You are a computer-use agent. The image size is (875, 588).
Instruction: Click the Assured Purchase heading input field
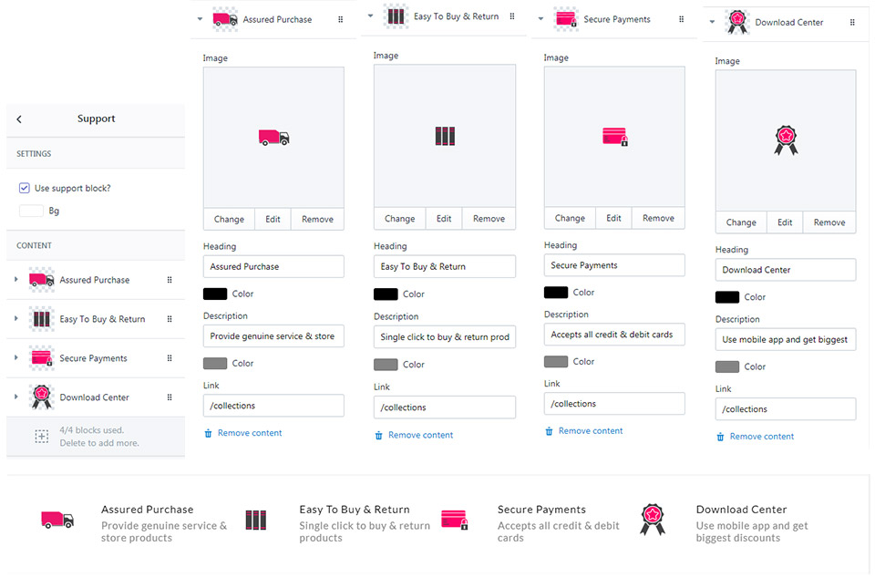pos(273,267)
